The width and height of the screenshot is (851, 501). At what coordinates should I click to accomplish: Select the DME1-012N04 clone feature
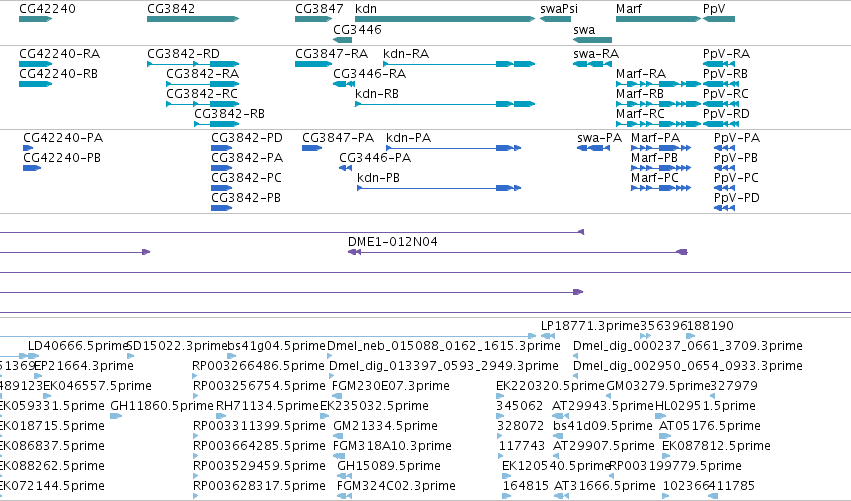(518, 252)
